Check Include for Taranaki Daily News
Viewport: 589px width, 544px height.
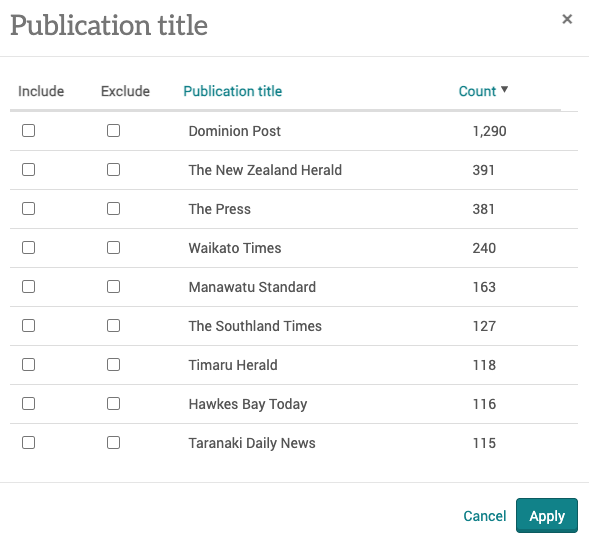pos(29,443)
